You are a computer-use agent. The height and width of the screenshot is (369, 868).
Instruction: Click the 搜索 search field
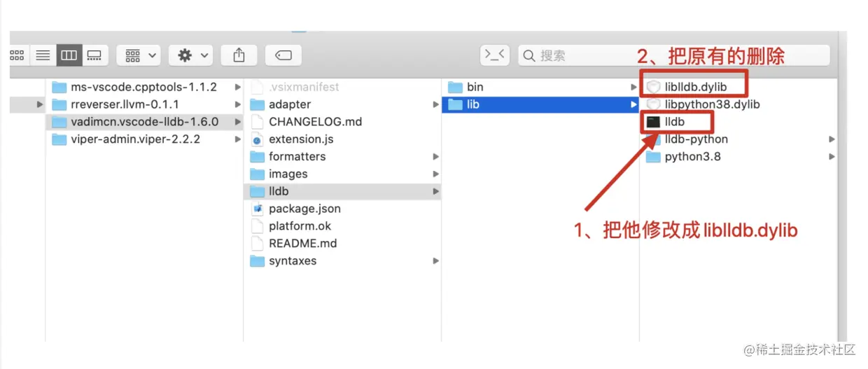click(x=673, y=55)
